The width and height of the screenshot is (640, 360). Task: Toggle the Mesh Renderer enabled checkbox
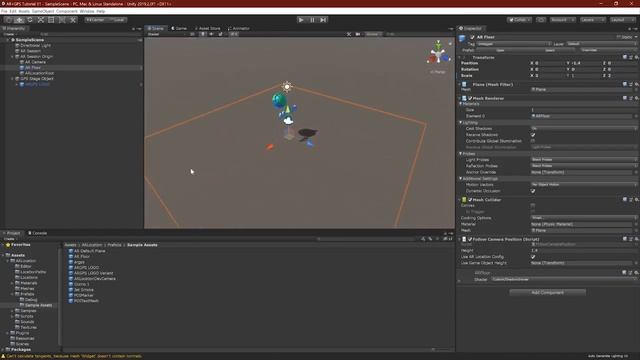pyautogui.click(x=470, y=98)
